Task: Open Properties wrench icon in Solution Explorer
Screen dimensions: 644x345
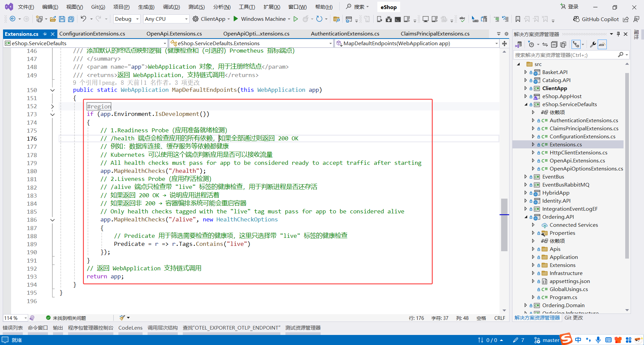Action: (x=593, y=44)
